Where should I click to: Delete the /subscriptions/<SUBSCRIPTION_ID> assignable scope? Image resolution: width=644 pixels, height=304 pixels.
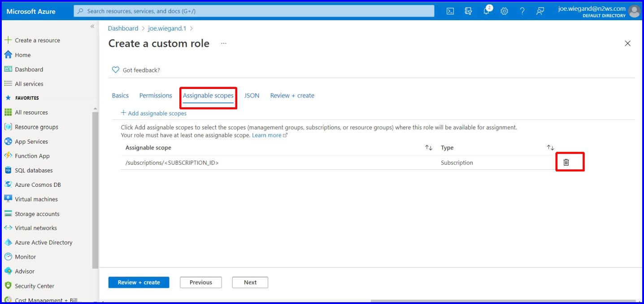(x=566, y=162)
